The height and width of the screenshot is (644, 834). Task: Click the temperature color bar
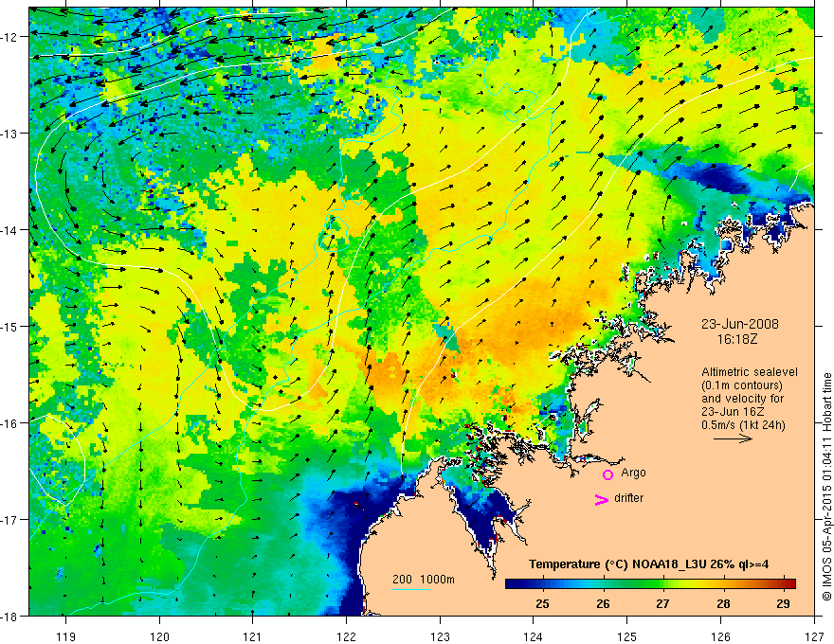pyautogui.click(x=650, y=583)
